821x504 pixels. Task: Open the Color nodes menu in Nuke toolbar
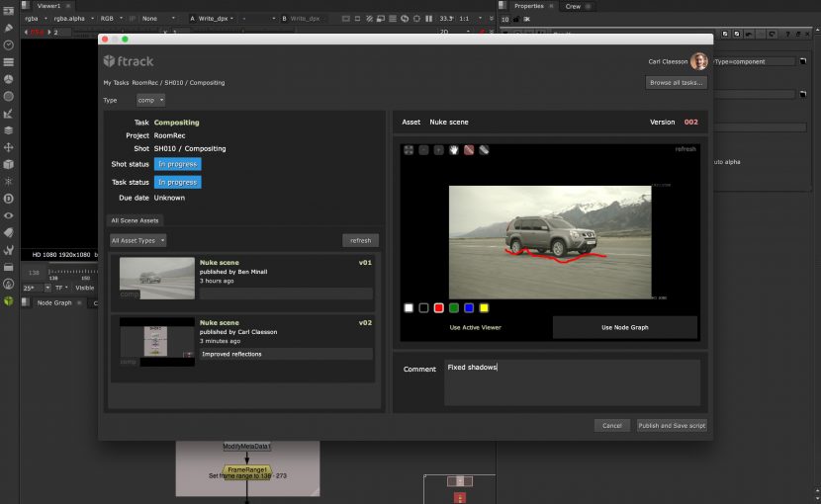[x=8, y=79]
